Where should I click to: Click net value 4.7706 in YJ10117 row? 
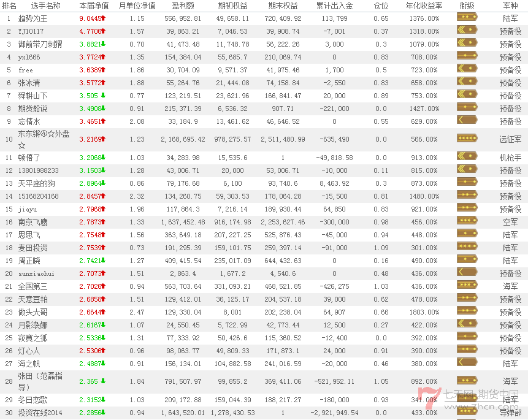(x=90, y=31)
